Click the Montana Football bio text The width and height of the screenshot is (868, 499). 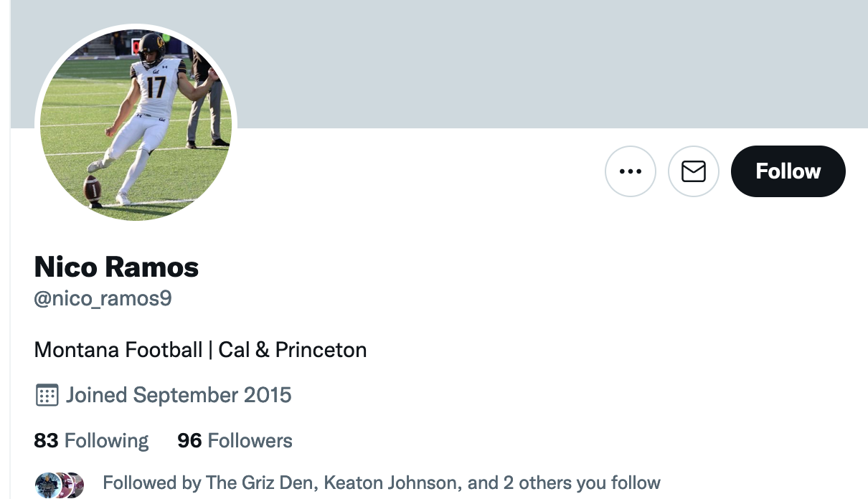pos(118,350)
